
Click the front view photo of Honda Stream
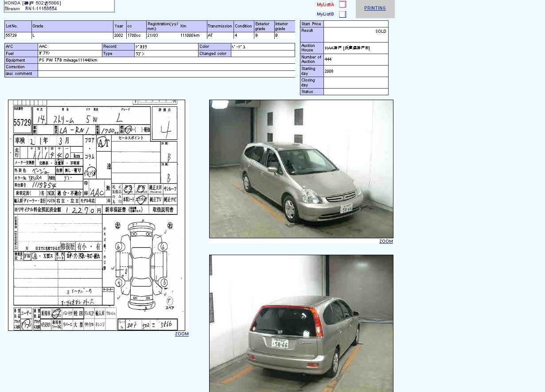coord(301,169)
